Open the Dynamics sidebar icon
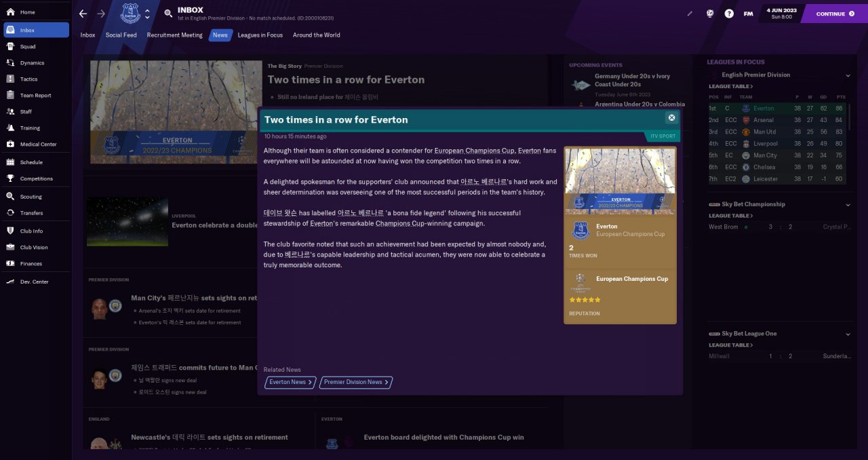This screenshot has width=868, height=460. 10,63
